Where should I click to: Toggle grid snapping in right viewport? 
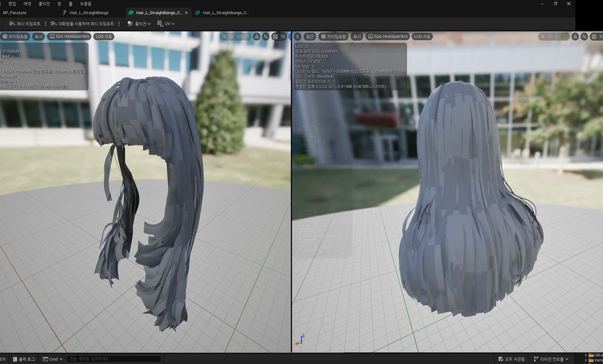[594, 37]
